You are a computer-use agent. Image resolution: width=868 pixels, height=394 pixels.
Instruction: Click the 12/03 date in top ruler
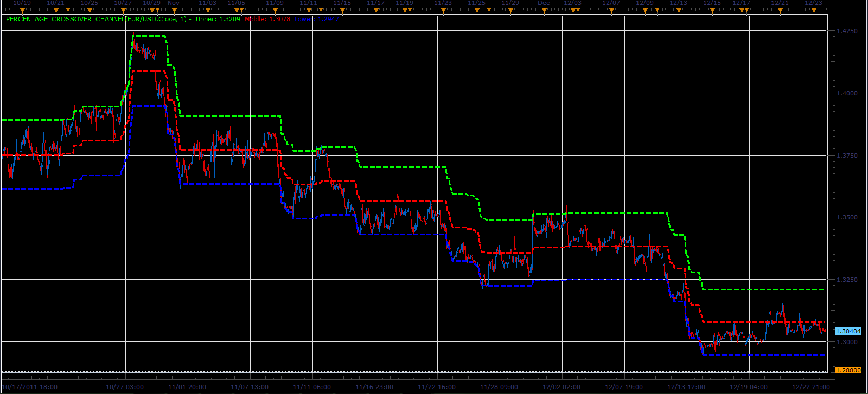572,3
